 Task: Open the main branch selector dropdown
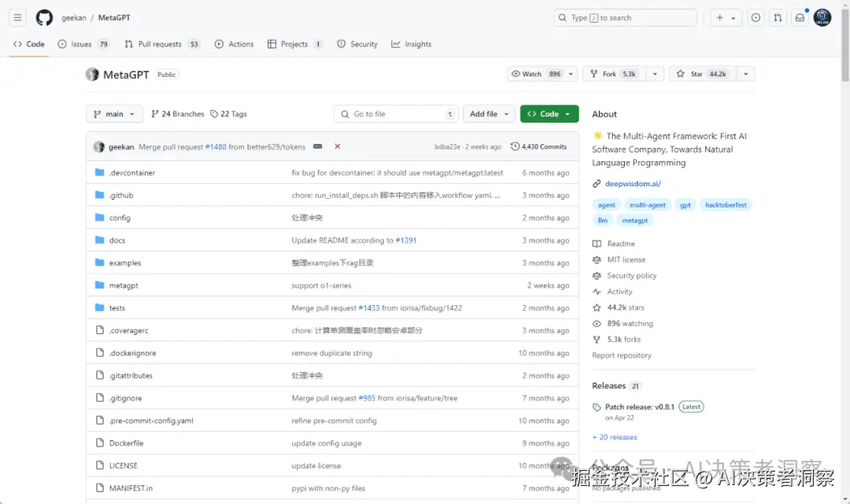click(114, 114)
